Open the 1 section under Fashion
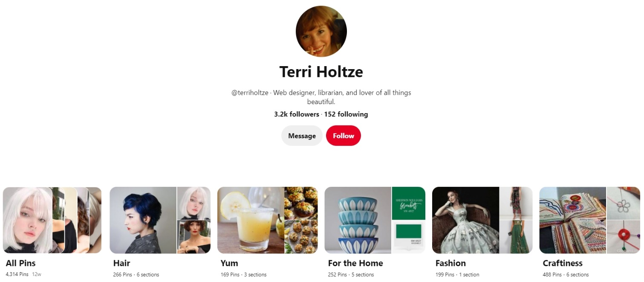 click(469, 275)
